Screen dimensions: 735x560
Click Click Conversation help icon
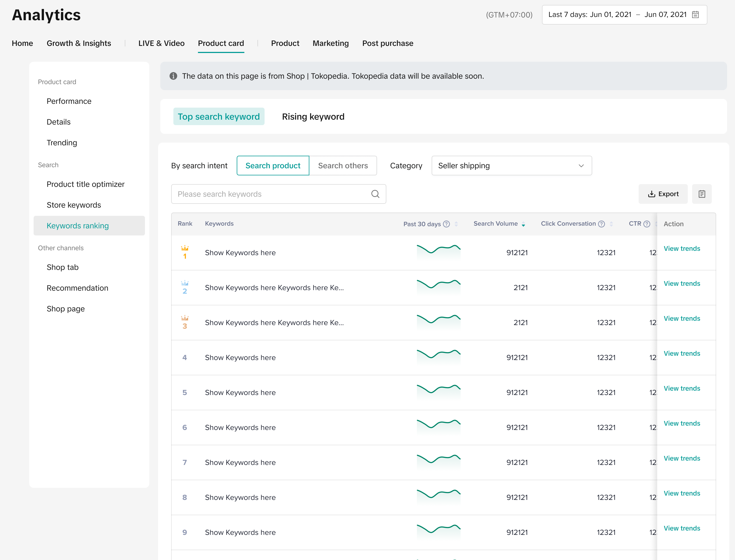[601, 224]
